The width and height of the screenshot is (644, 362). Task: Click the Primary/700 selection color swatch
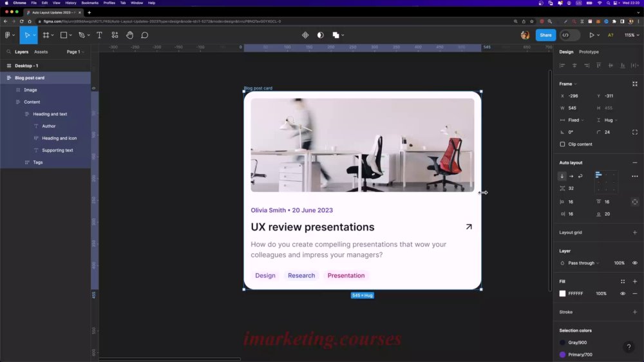pyautogui.click(x=562, y=355)
